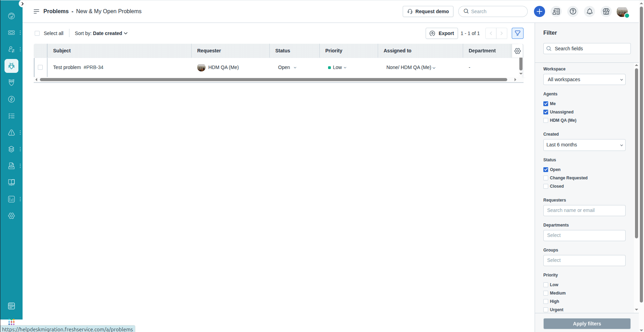644x332 pixels.
Task: Open the Problems view list menu
Action: [36, 11]
